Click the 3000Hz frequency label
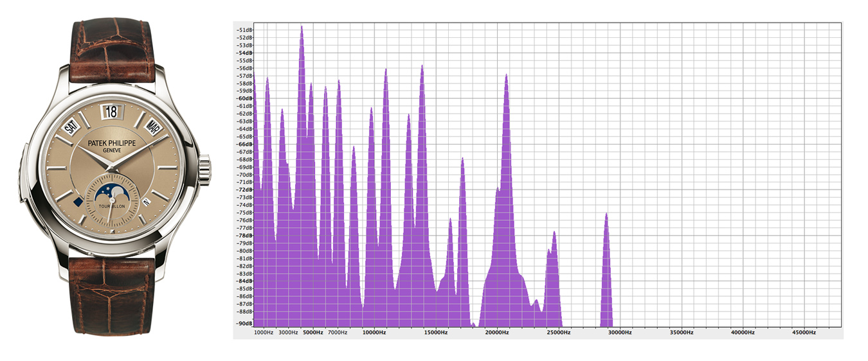This screenshot has width=868, height=361. pyautogui.click(x=288, y=333)
